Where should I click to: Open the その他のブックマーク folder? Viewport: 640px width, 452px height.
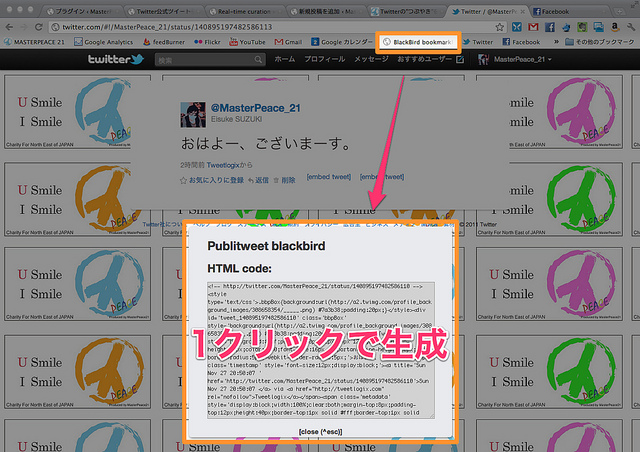[600, 42]
